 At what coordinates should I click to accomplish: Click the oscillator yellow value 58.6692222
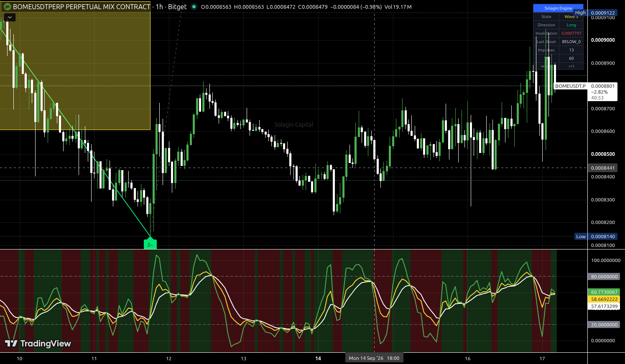tap(604, 299)
